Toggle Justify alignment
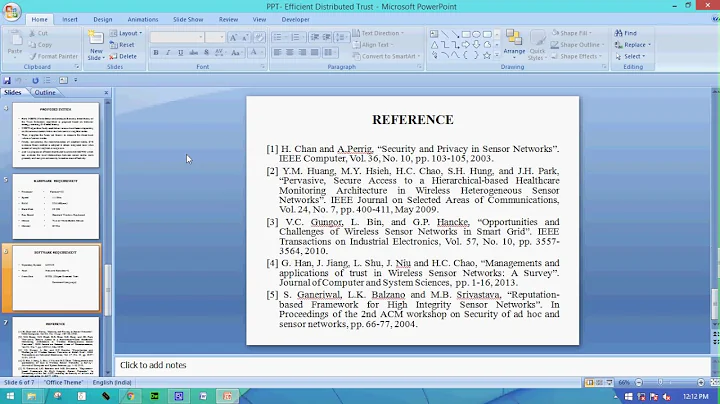Screen dimensions: 720x404 [315, 53]
